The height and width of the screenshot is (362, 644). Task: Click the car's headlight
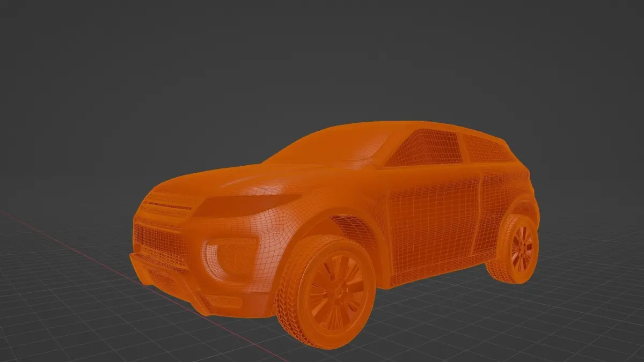coord(246,205)
